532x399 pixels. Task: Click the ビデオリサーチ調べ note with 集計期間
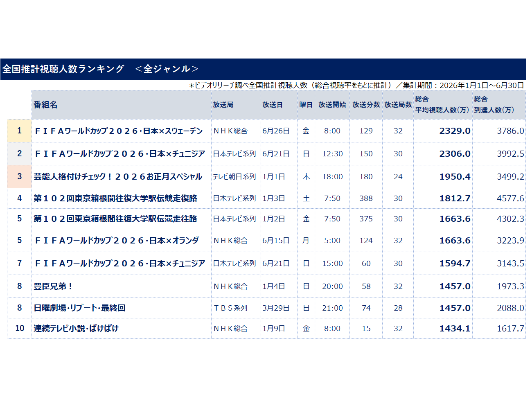click(x=356, y=85)
